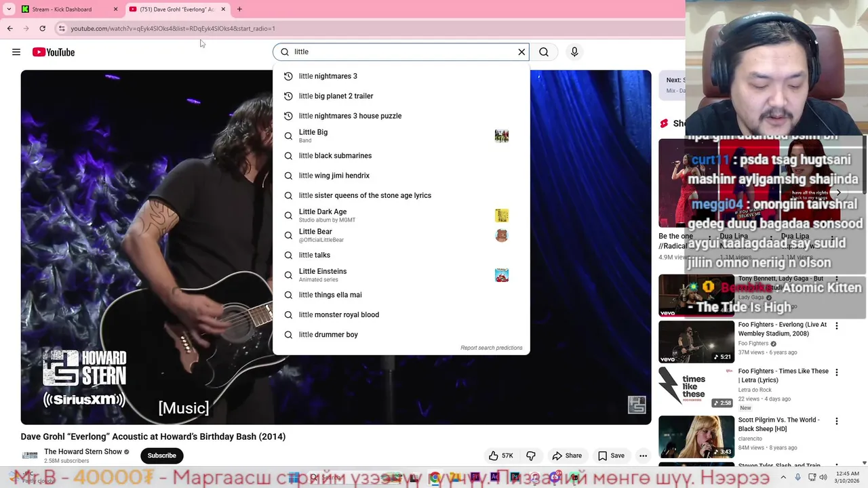
Task: Open options menu for Scott Pilgrim Black Sheep video
Action: [x=836, y=422]
